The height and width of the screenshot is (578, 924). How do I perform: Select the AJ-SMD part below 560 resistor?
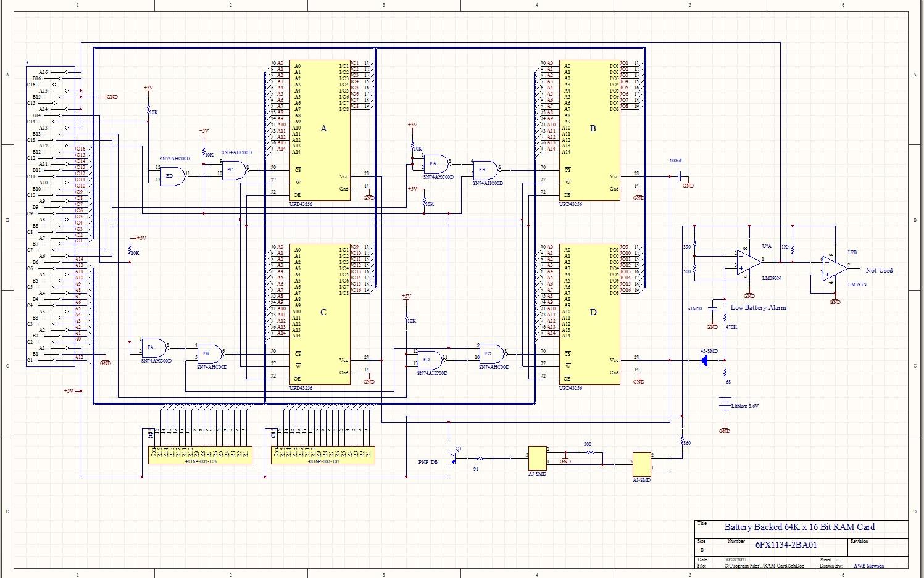642,464
